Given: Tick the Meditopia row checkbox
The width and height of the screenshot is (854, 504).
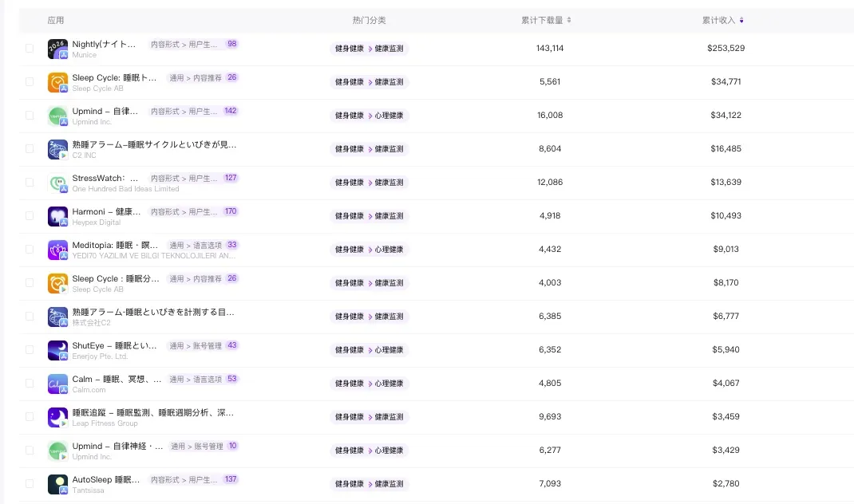Looking at the screenshot, I should 30,250.
